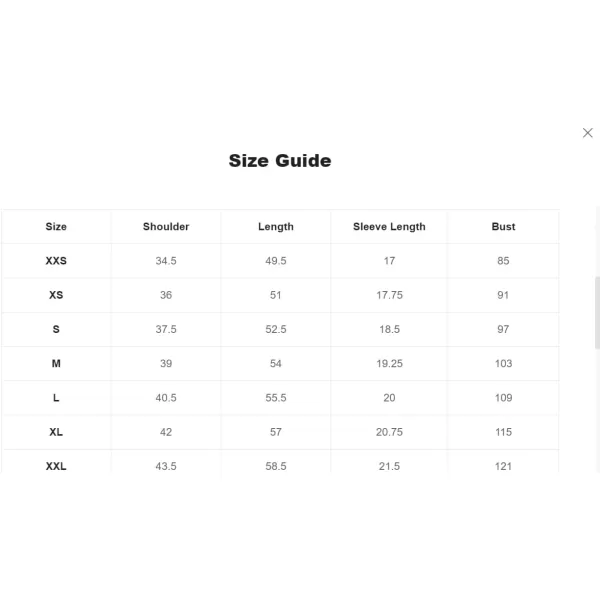Select the L length value 55.5

[276, 398]
